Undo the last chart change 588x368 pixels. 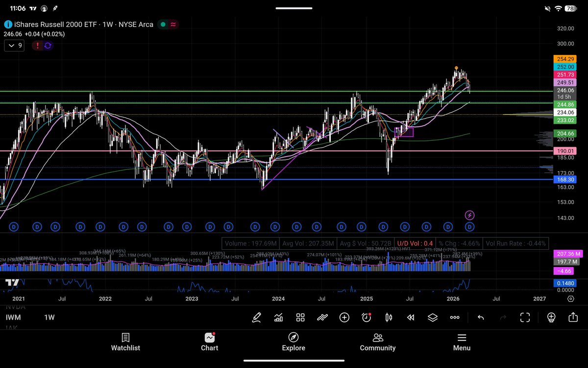pyautogui.click(x=481, y=317)
